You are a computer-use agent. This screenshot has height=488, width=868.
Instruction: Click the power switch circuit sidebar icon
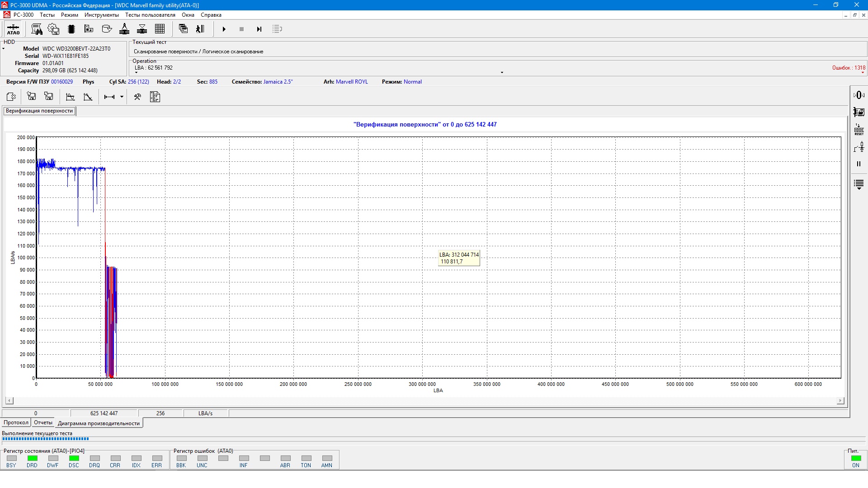[x=859, y=147]
